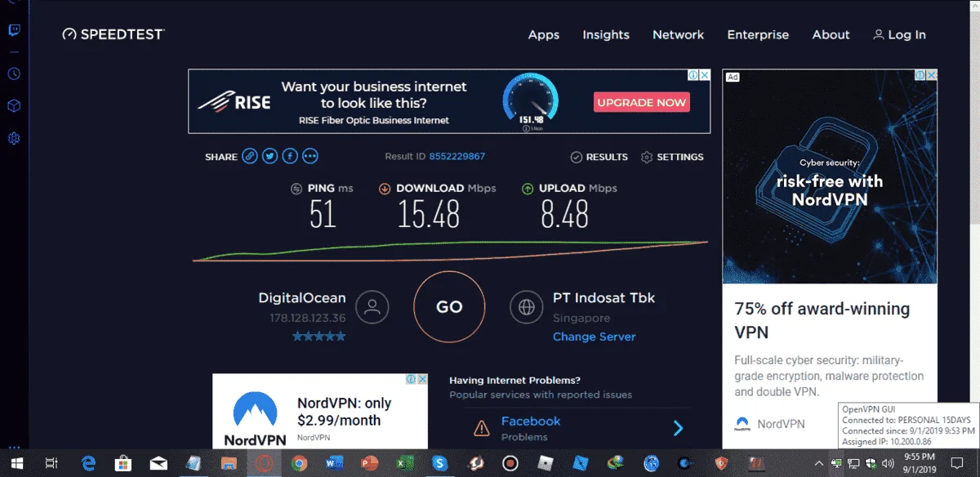The width and height of the screenshot is (980, 477).
Task: Start the test with GO button
Action: pos(449,307)
